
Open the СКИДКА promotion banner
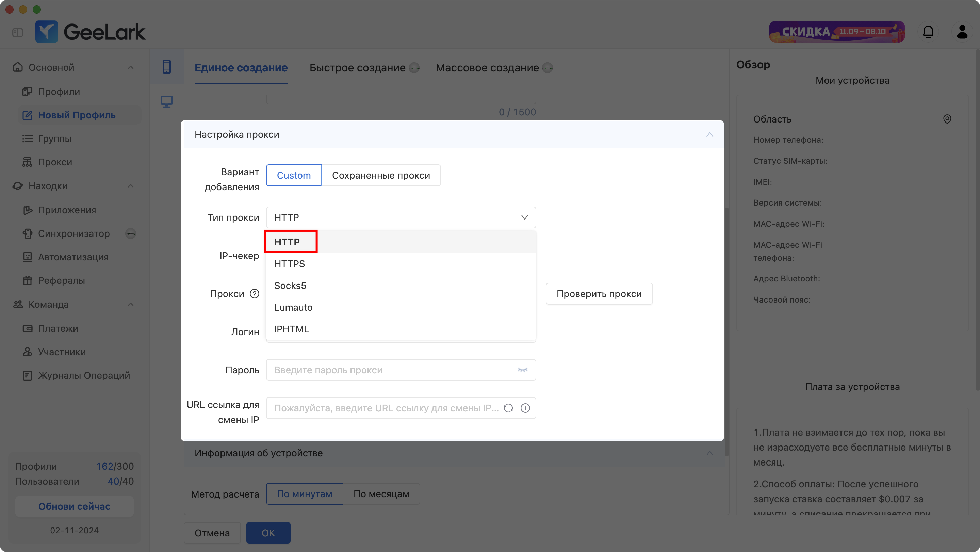[837, 32]
